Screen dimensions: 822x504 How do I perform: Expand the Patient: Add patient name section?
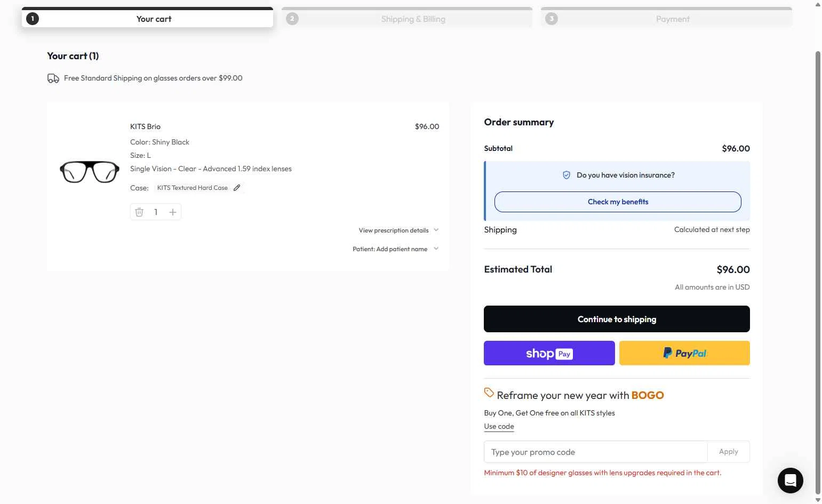395,249
